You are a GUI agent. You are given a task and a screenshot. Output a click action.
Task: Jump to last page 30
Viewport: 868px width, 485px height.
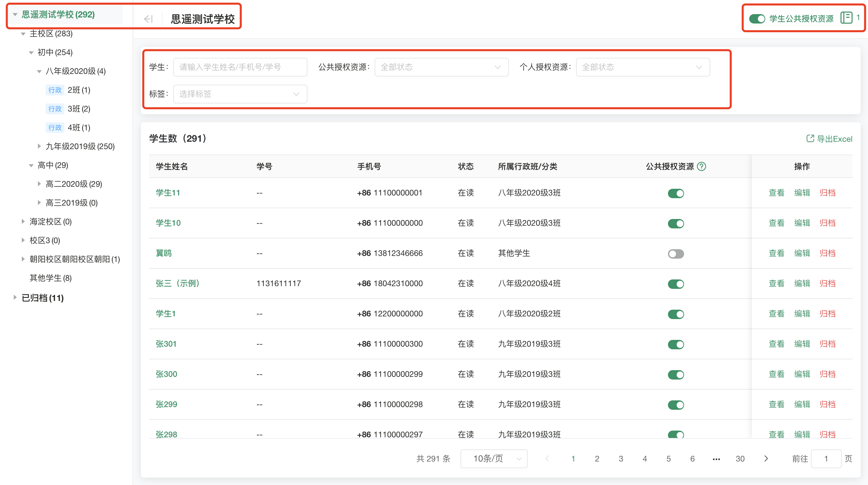tap(740, 459)
